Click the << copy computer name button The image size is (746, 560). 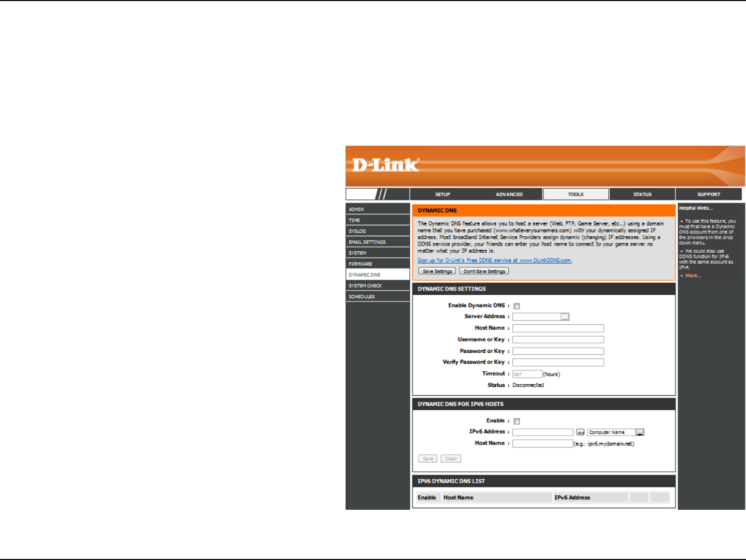click(x=581, y=432)
